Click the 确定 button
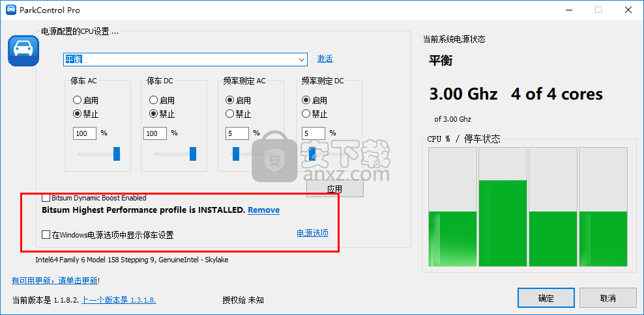This screenshot has width=644, height=315. [546, 298]
